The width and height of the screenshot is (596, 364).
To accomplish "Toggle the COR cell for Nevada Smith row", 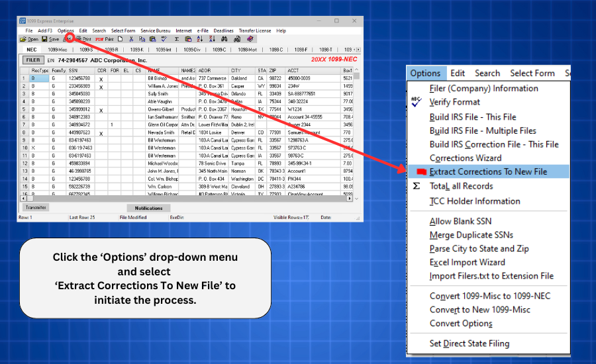I will pyautogui.click(x=101, y=132).
